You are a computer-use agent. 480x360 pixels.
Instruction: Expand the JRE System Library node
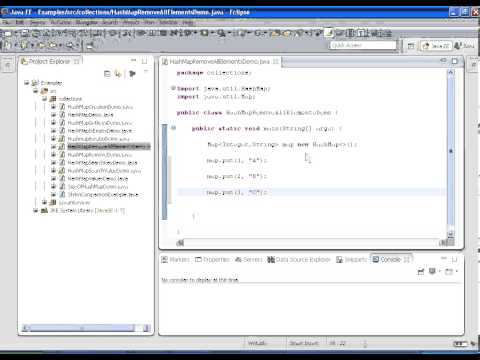(x=35, y=210)
